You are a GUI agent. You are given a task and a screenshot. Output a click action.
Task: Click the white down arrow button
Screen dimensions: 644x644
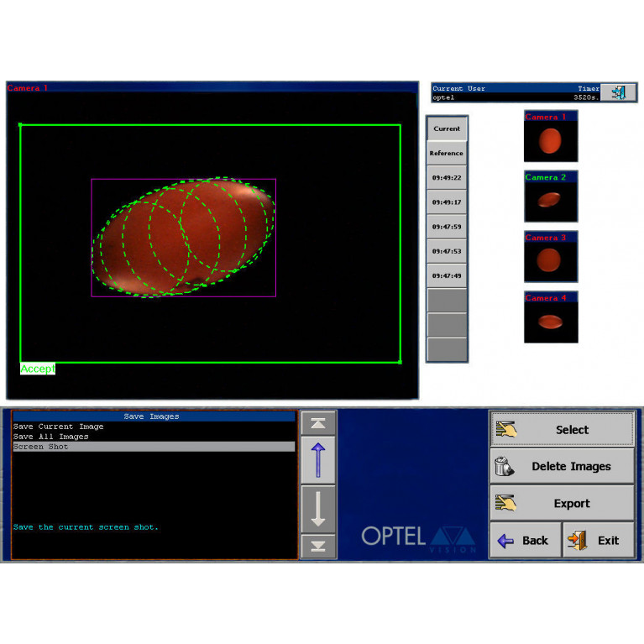[x=318, y=509]
